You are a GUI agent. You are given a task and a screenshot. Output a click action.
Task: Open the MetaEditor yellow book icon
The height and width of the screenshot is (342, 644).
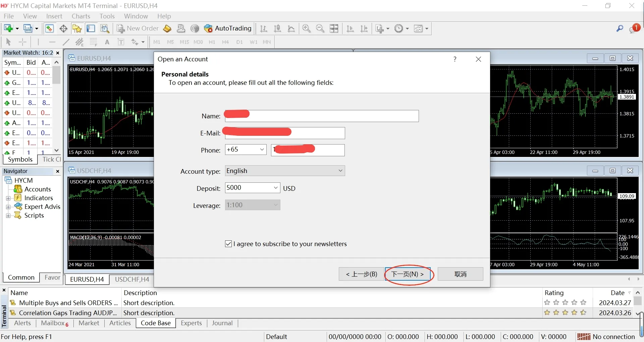click(x=167, y=28)
